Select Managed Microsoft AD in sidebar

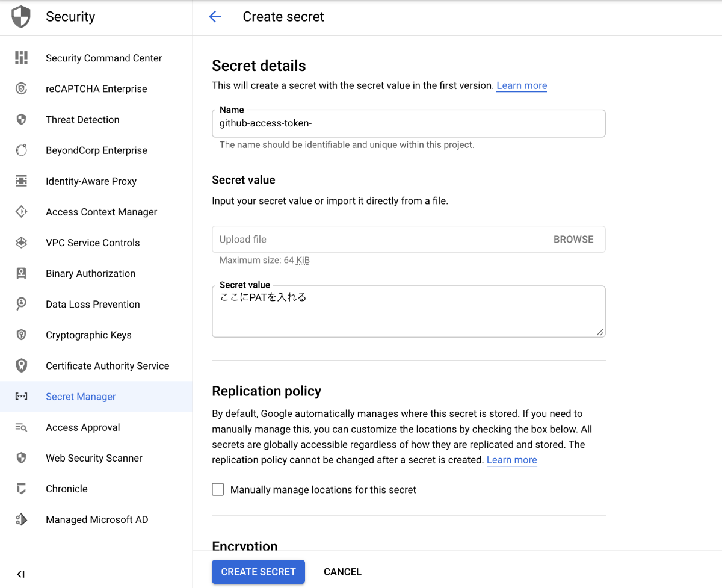[96, 519]
